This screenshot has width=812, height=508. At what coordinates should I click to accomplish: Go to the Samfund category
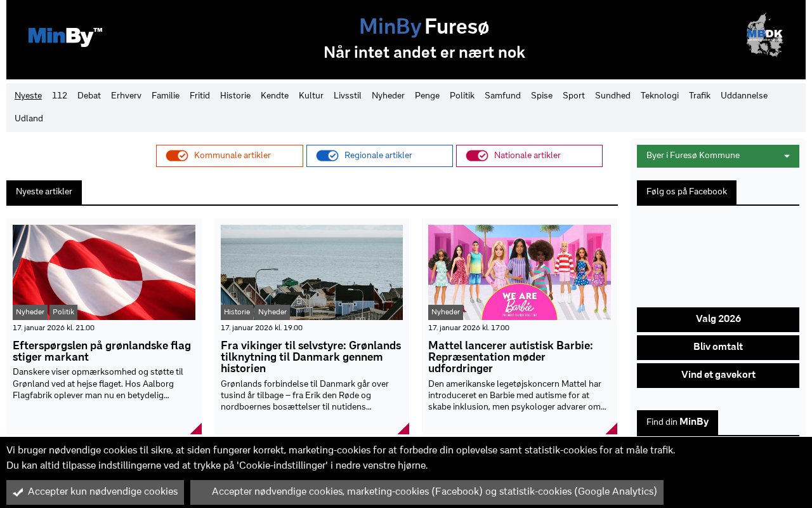tap(502, 96)
